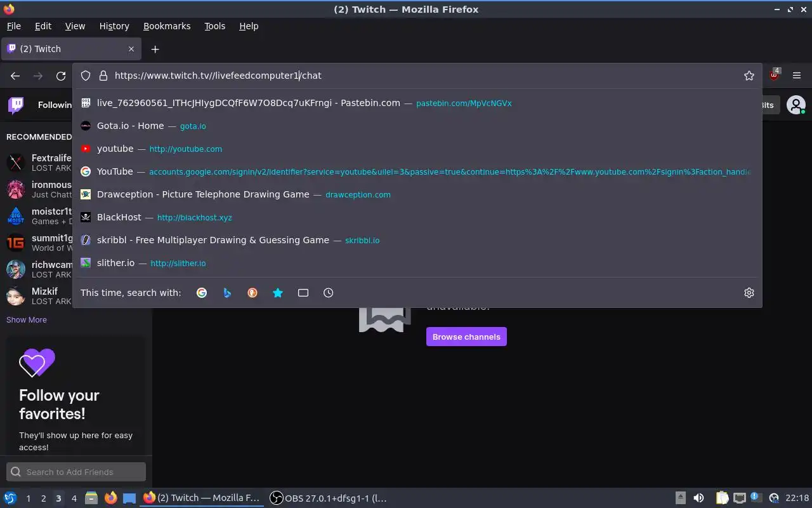Select the skribbl drawing game suggestion

pos(417,240)
